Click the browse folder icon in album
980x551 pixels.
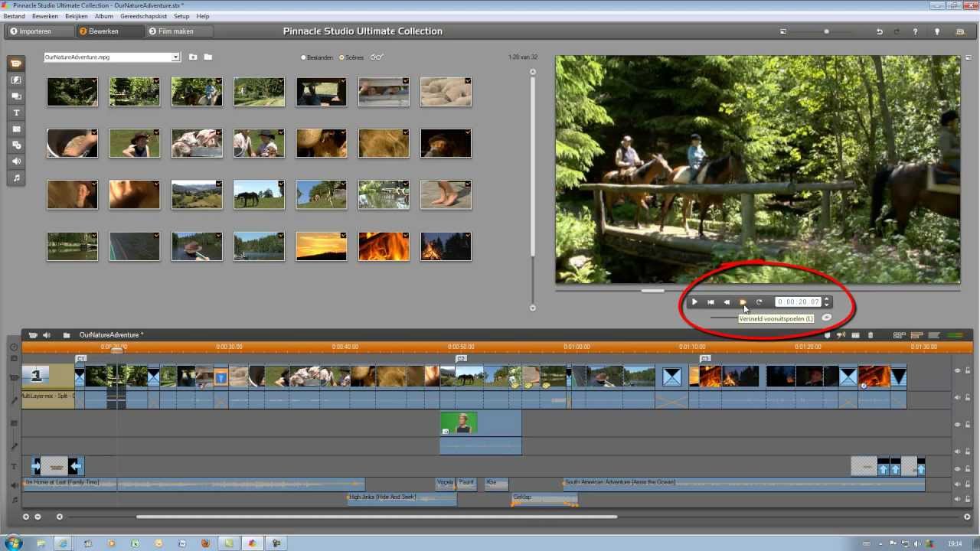coord(208,57)
